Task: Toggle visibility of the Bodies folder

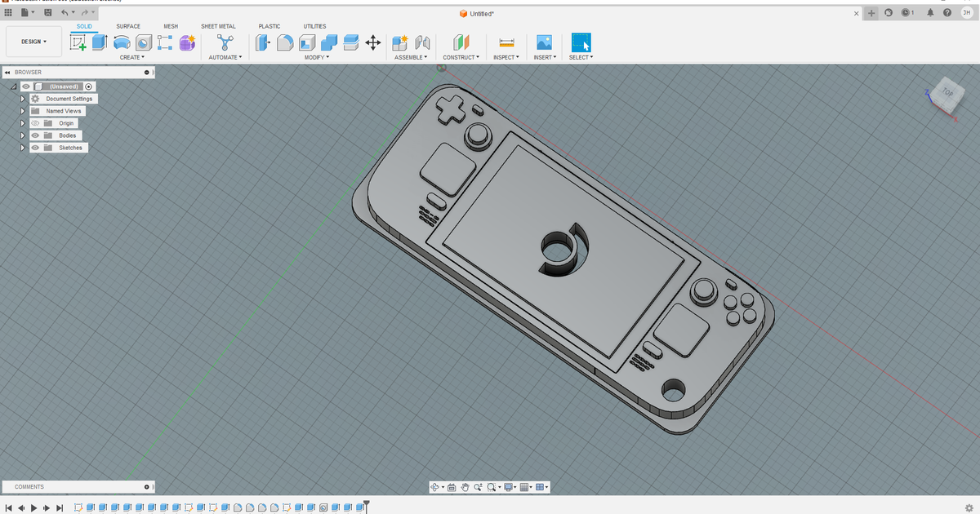Action: click(35, 135)
